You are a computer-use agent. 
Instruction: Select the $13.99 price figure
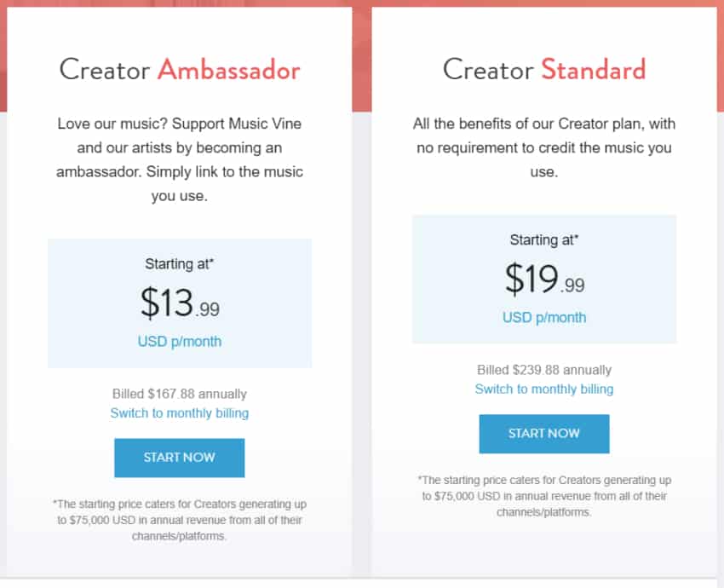(180, 302)
